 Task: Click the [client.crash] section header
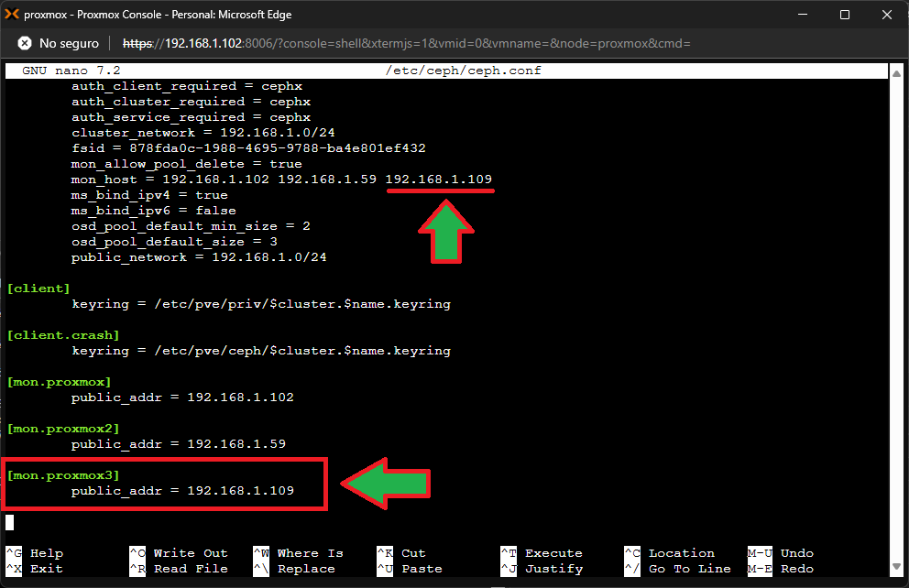[63, 335]
